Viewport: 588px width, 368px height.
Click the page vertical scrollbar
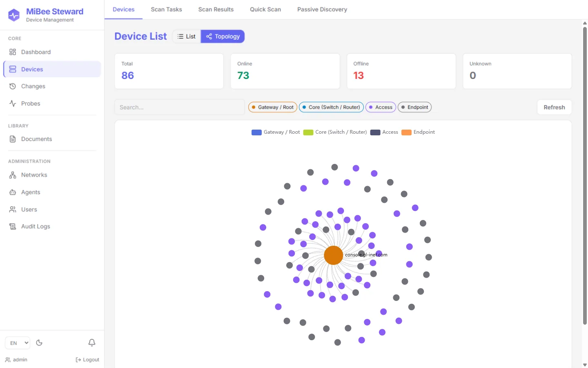pos(585,176)
